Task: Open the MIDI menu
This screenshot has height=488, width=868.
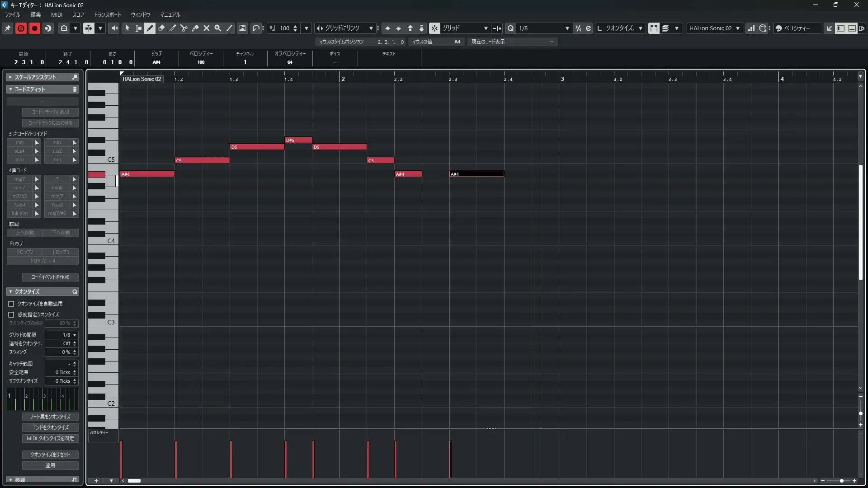Action: coord(57,14)
